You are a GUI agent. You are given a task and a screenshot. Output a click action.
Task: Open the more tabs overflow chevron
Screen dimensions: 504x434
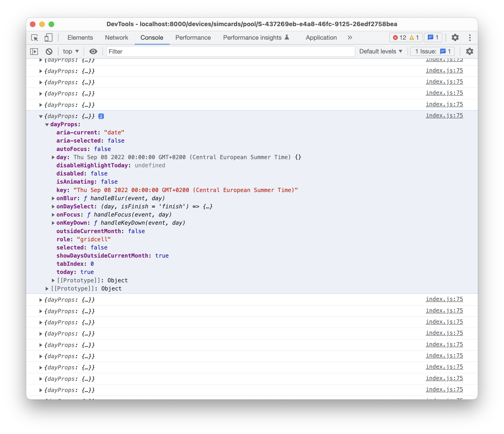point(350,37)
